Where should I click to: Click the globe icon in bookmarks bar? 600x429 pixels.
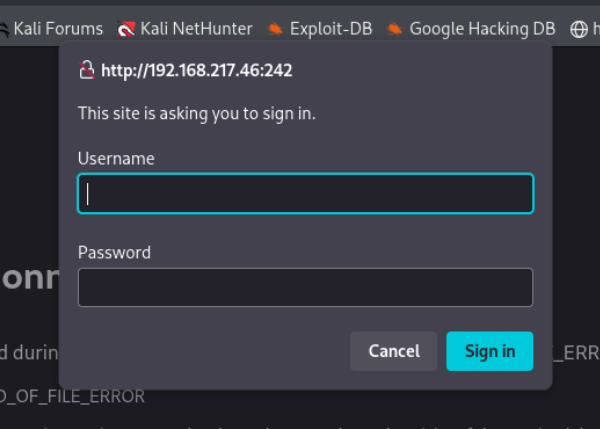point(578,29)
